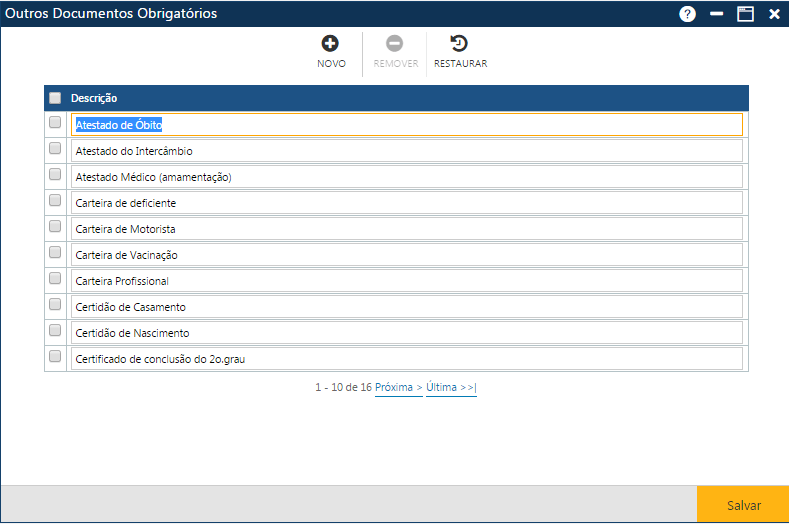Click the RESTAURAR restore icon
The width and height of the screenshot is (789, 524).
[459, 44]
